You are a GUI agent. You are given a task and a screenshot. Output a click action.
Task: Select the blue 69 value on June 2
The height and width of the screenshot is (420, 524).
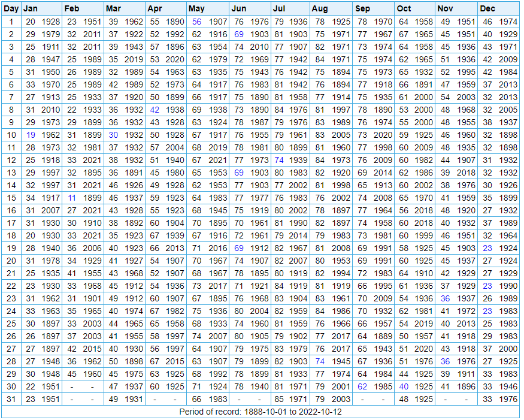239,34
